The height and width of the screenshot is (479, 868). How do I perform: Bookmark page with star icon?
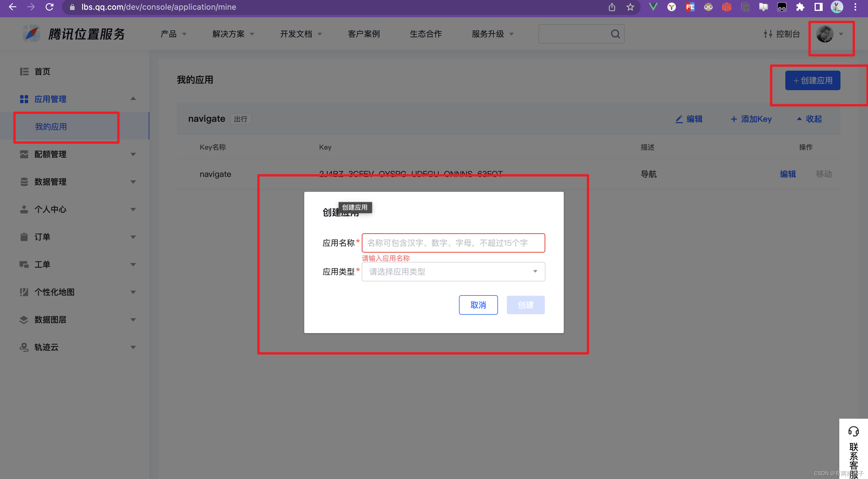coord(630,7)
